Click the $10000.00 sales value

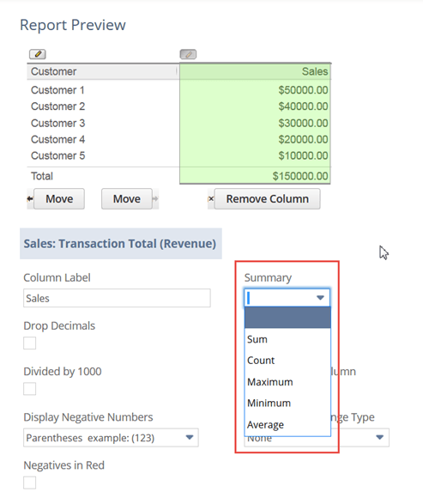[x=303, y=155]
